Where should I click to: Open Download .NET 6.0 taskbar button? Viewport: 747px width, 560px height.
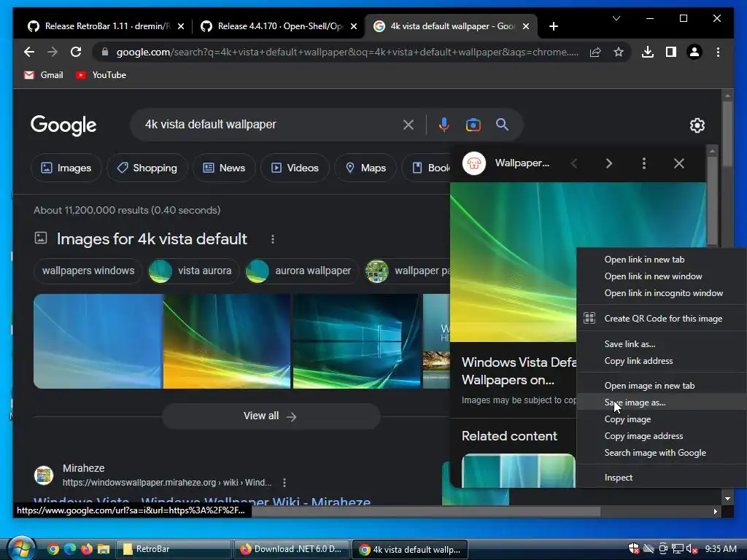click(292, 549)
